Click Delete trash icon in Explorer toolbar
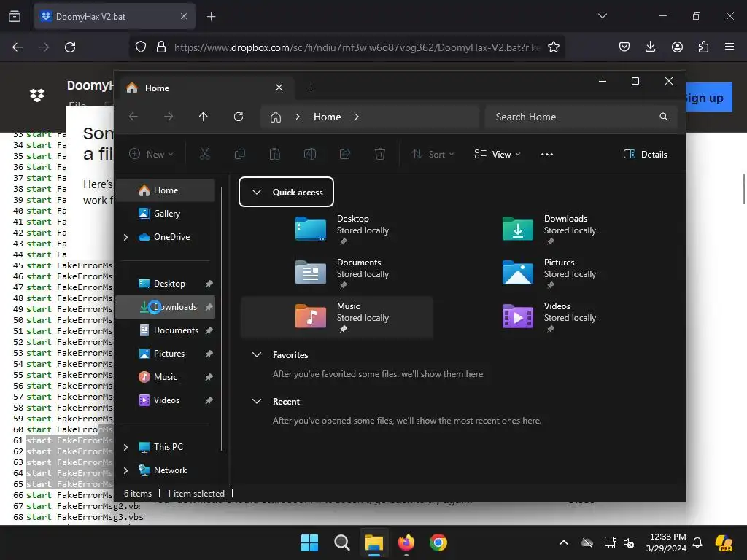The height and width of the screenshot is (560, 747). [x=379, y=154]
